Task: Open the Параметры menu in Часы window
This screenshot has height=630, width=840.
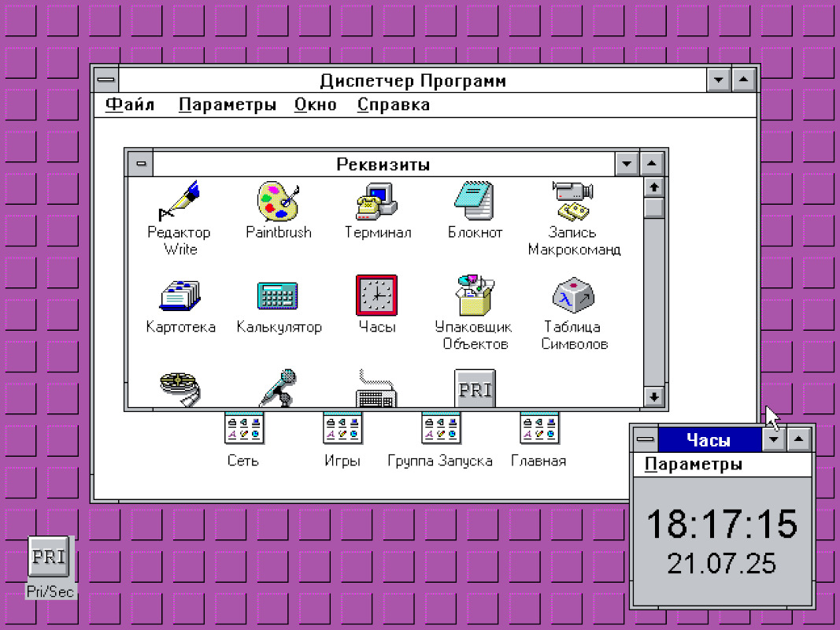Action: (694, 464)
